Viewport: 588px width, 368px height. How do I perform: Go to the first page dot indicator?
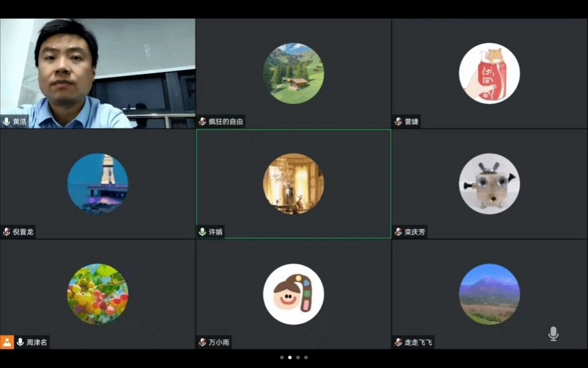tap(282, 357)
